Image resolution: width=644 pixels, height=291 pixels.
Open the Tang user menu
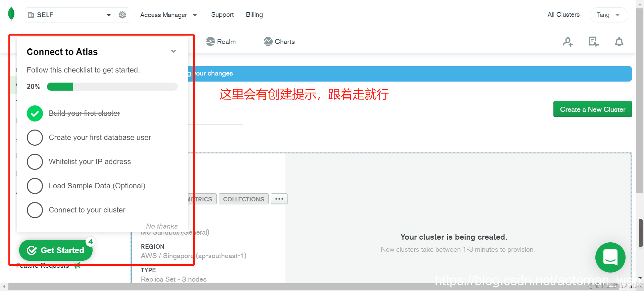[608, 15]
